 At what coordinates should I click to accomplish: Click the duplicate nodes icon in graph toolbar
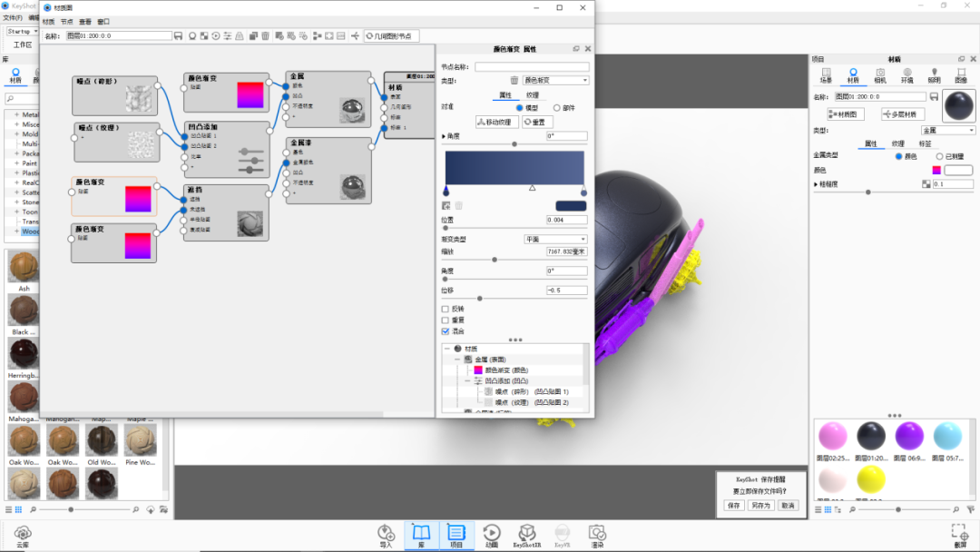253,36
